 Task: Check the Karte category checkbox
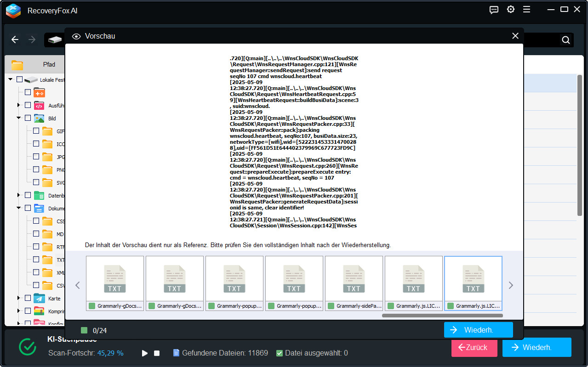(28, 298)
